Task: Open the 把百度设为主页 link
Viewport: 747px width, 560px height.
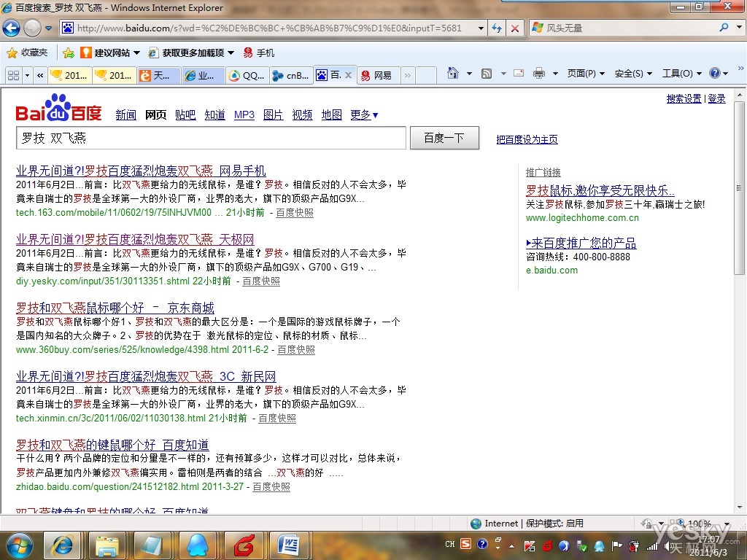Action: click(x=527, y=139)
